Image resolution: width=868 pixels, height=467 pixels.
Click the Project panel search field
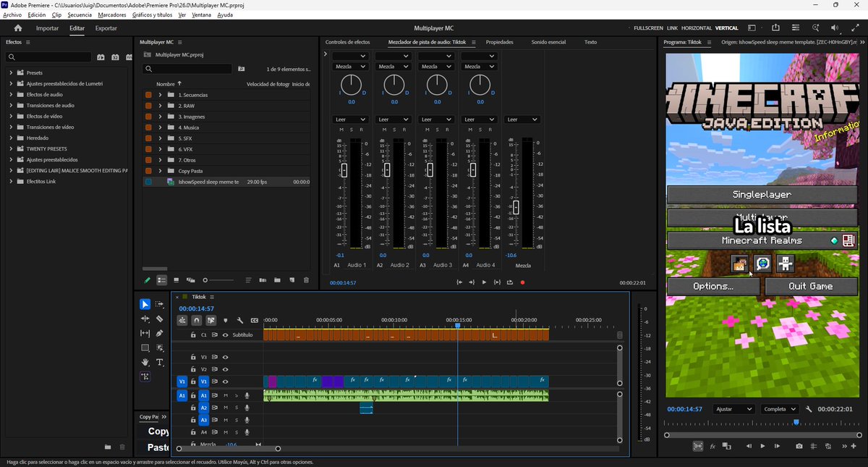[187, 69]
